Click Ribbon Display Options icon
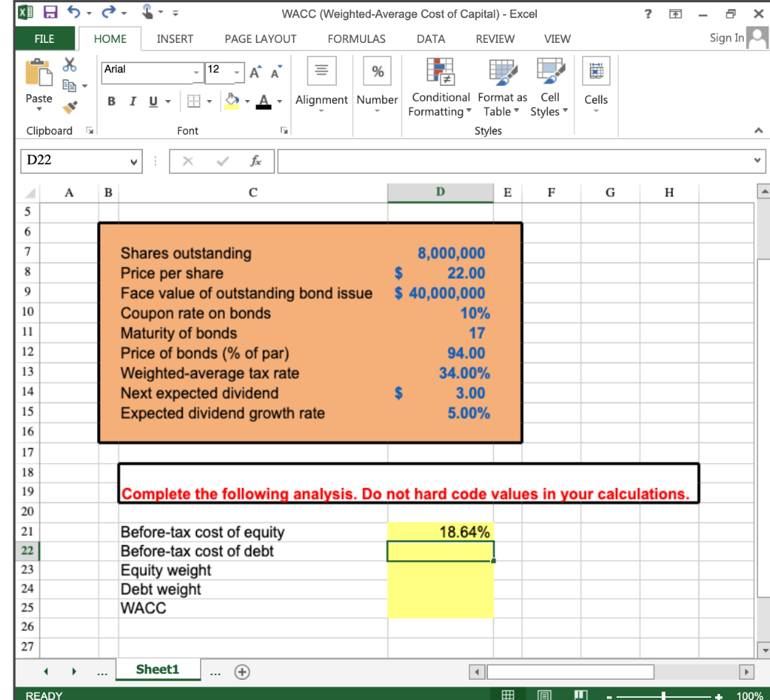770x700 pixels. [x=676, y=14]
